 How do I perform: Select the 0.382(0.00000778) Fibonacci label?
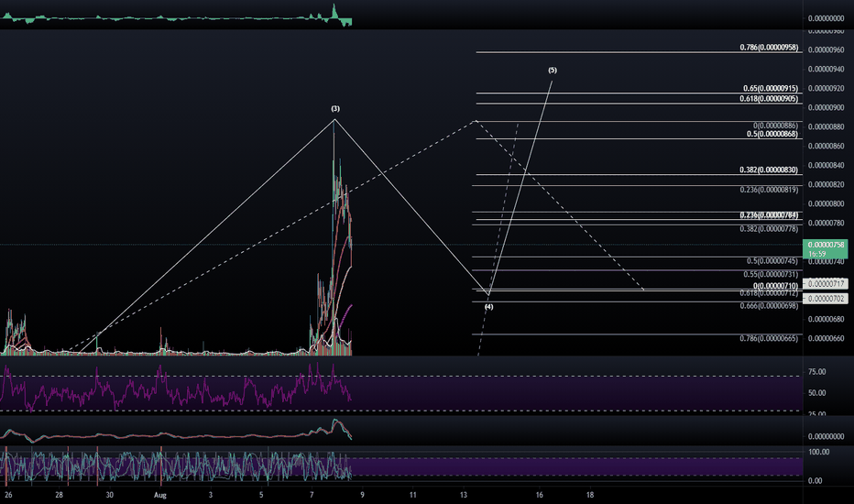(769, 229)
